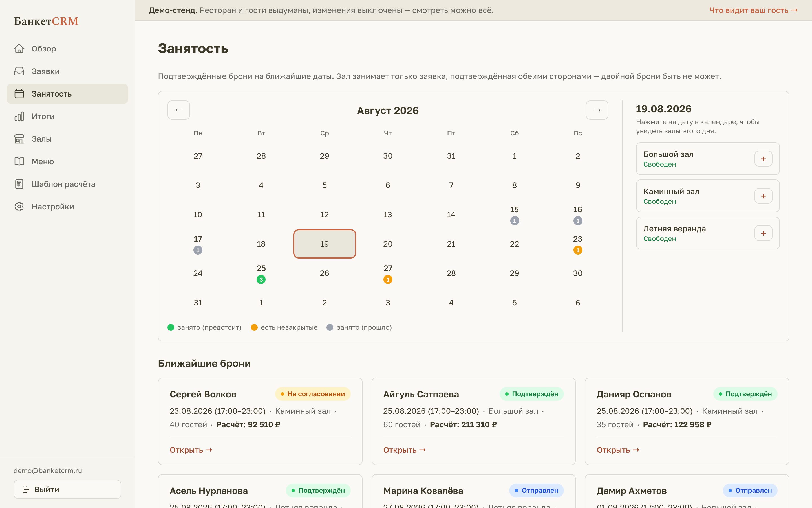Pick August 20 in the calendar
812x508 pixels.
pos(388,244)
